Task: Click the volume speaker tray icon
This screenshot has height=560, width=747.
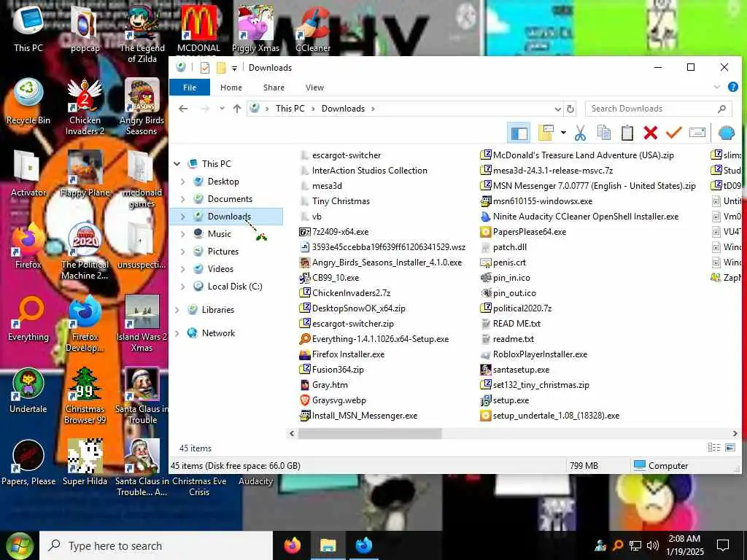Action: coord(653,545)
